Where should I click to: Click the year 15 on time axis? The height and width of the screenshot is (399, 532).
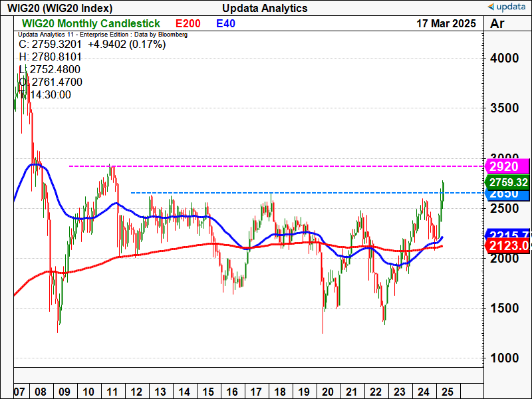208,392
